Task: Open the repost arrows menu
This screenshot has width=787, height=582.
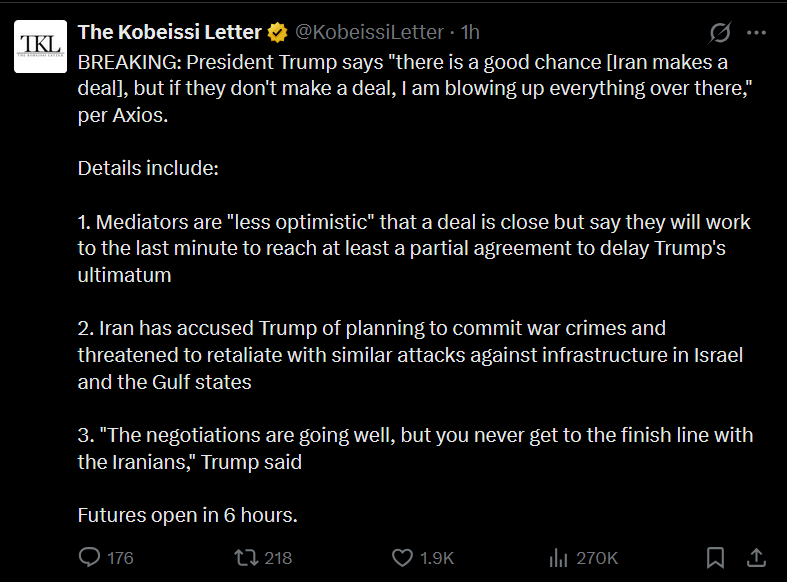Action: click(245, 557)
